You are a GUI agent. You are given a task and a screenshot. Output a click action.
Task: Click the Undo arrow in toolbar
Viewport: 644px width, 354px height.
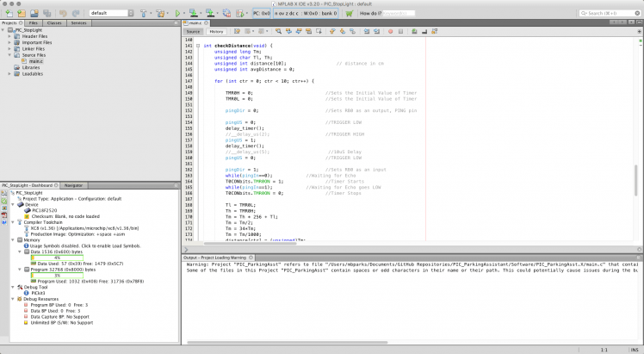(60, 14)
